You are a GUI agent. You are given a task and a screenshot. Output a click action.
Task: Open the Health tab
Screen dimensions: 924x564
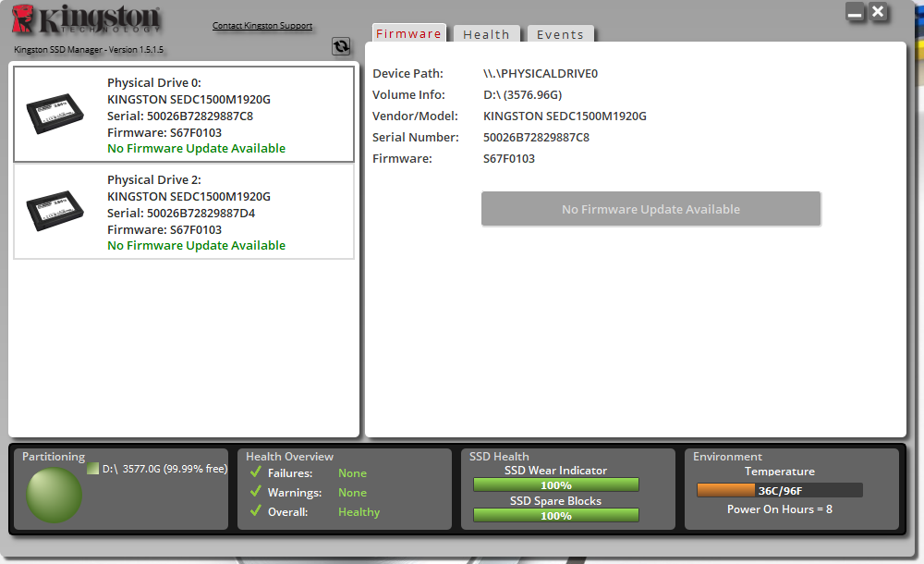click(487, 34)
